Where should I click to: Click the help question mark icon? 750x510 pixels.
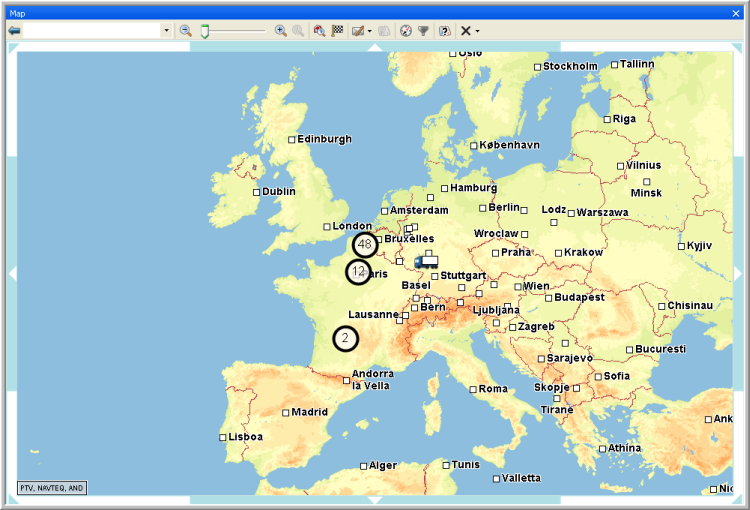pos(445,31)
